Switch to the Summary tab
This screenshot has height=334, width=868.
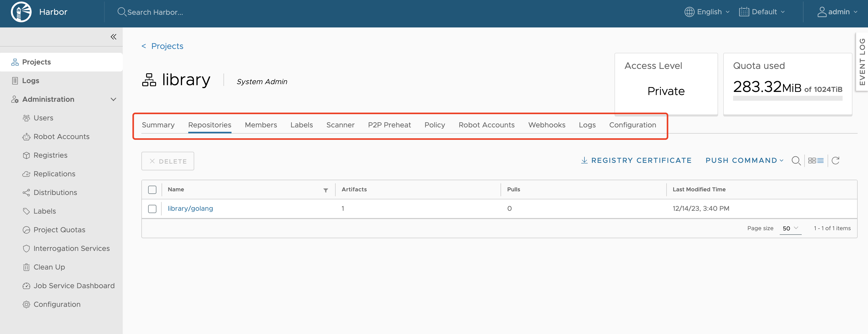[x=158, y=125]
